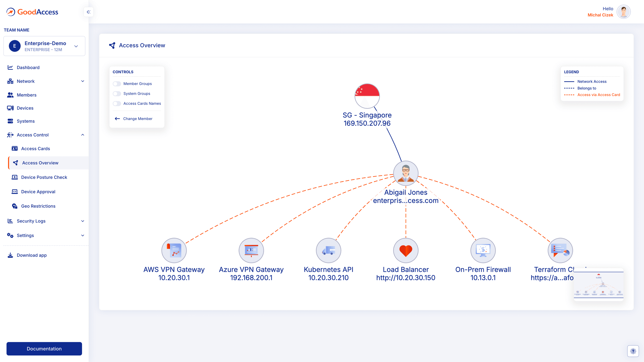Open Dashboard from the sidebar

pos(28,67)
